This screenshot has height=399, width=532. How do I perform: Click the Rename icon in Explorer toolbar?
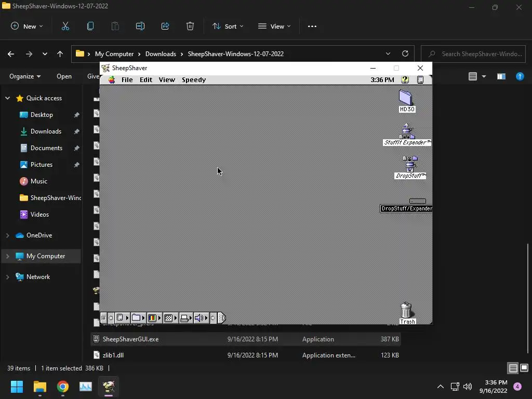140,26
